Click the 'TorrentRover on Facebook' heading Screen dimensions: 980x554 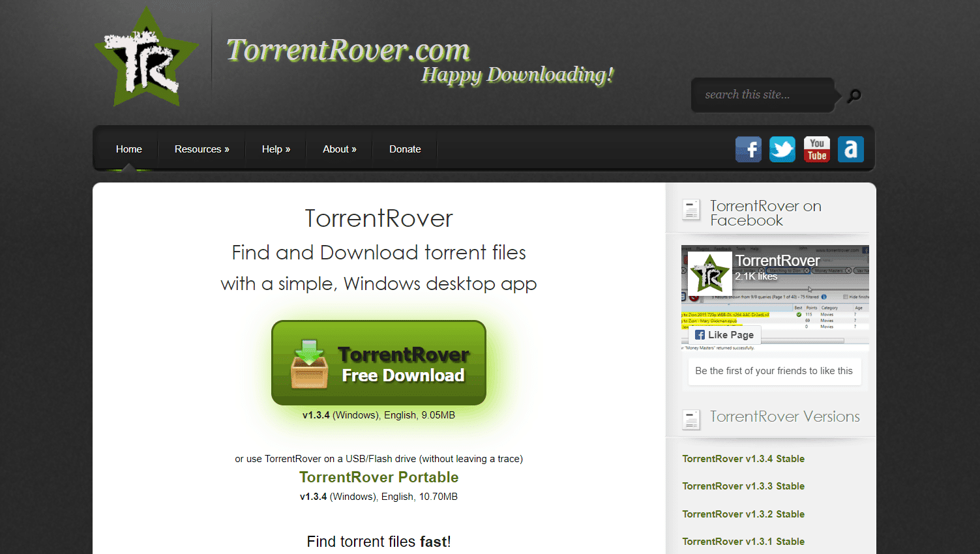click(765, 213)
